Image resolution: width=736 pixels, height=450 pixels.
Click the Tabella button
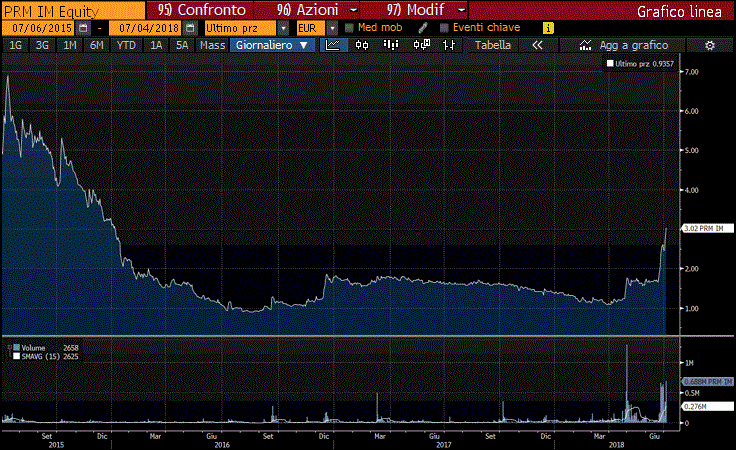[492, 45]
